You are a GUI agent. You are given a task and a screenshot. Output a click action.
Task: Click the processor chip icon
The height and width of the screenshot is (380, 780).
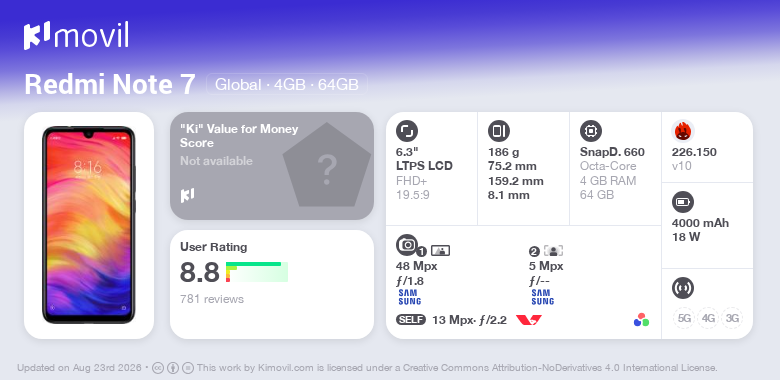point(591,131)
